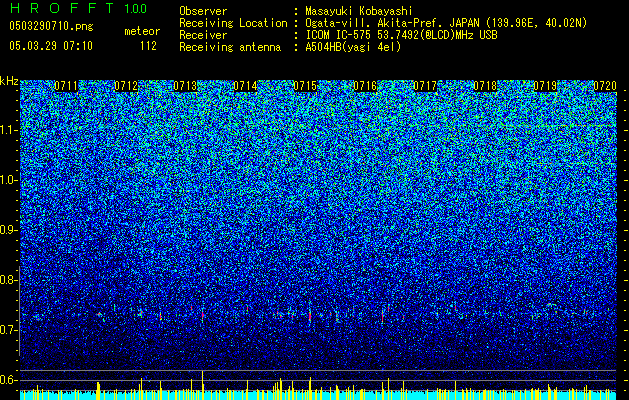
Task: Click the 0715 time marker
Action: [x=306, y=86]
